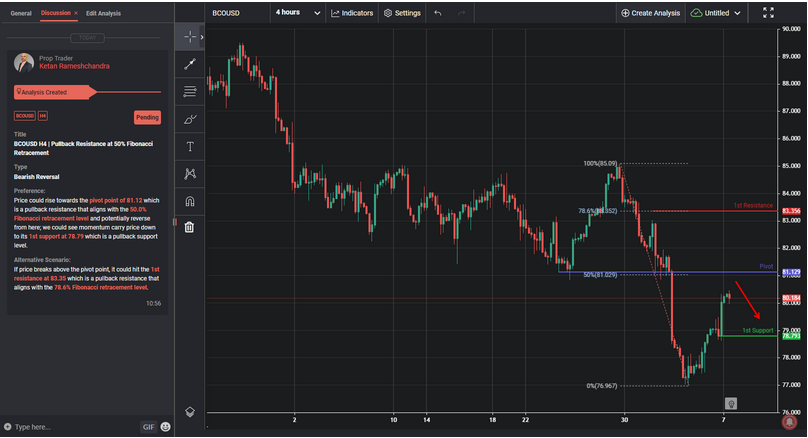This screenshot has width=808, height=438.
Task: Click the trash delete drawings icon
Action: point(189,227)
